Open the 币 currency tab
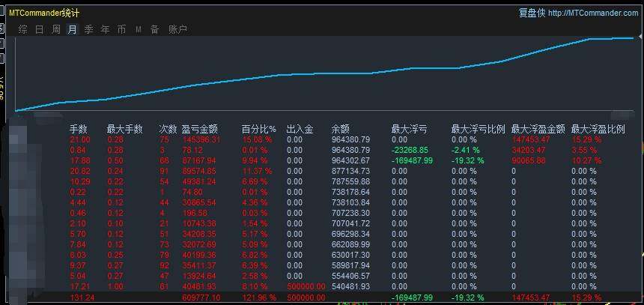Viewport: 644px width, 305px height. 121,29
